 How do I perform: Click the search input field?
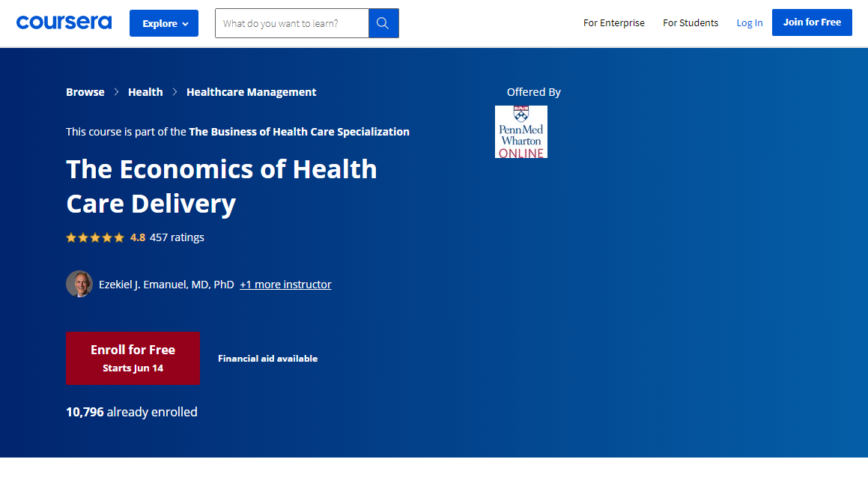tap(292, 23)
